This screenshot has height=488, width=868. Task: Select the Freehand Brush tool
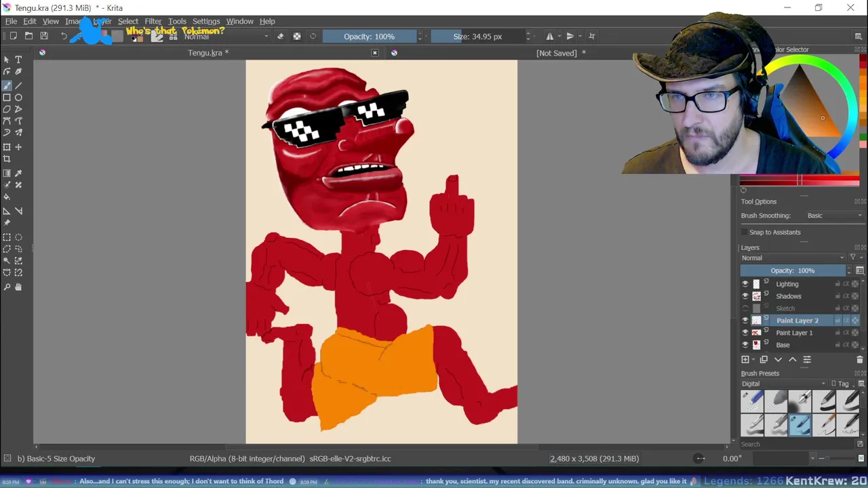point(7,85)
